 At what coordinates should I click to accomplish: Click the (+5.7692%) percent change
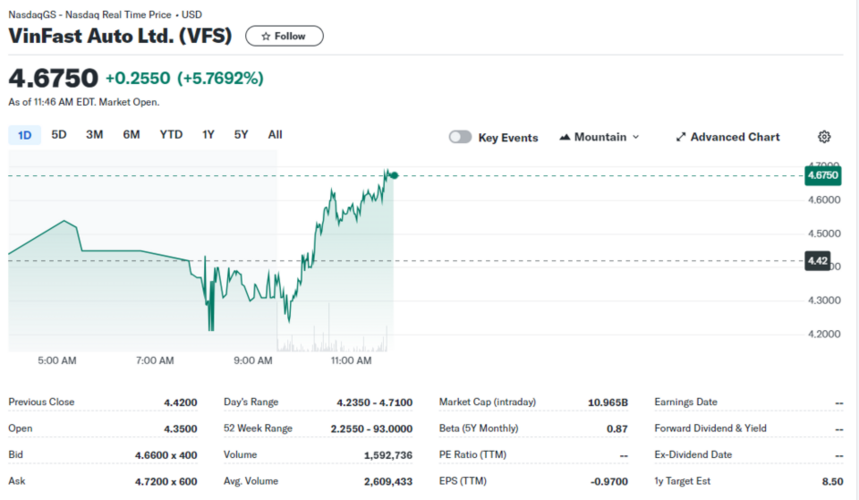(220, 78)
